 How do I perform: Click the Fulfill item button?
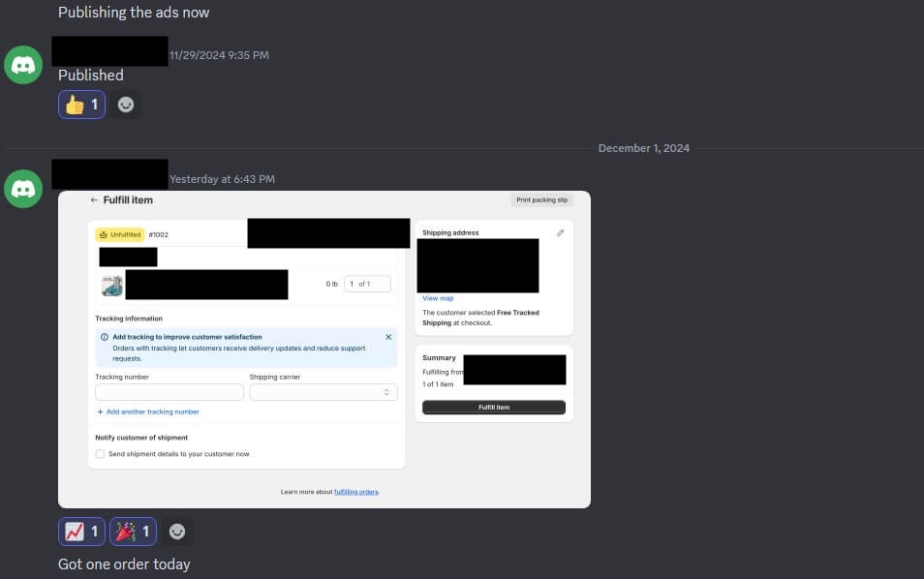(x=494, y=408)
